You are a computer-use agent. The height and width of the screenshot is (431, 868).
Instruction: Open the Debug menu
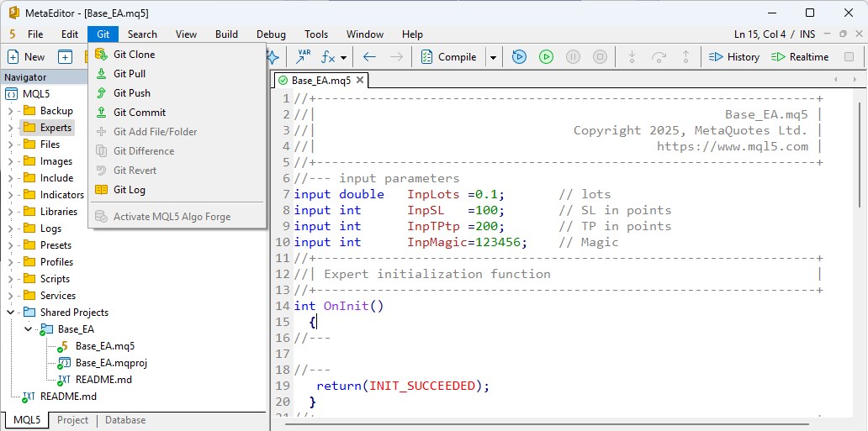pos(271,34)
